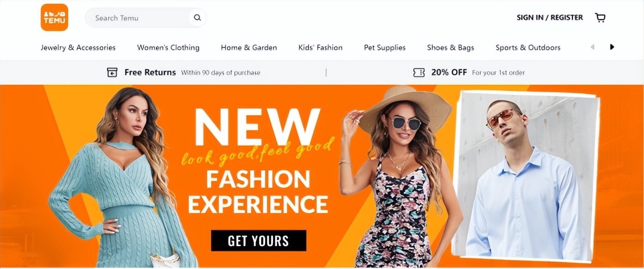Screen dimensions: 644x269
Task: Show next categories with right arrow
Action: click(x=612, y=47)
